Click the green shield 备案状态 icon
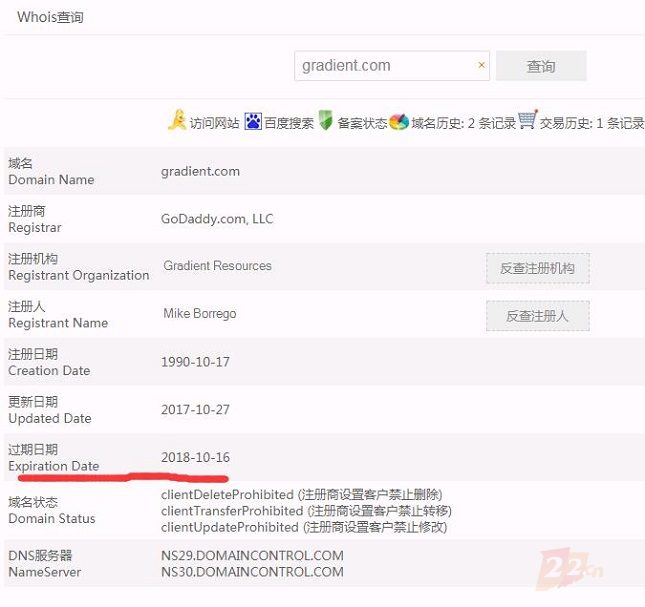 [325, 121]
